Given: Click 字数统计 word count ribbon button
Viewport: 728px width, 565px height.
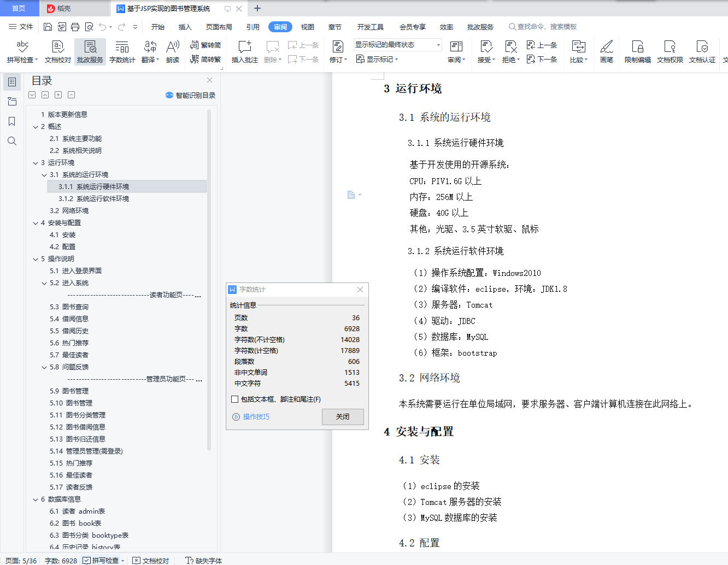Looking at the screenshot, I should tap(122, 52).
